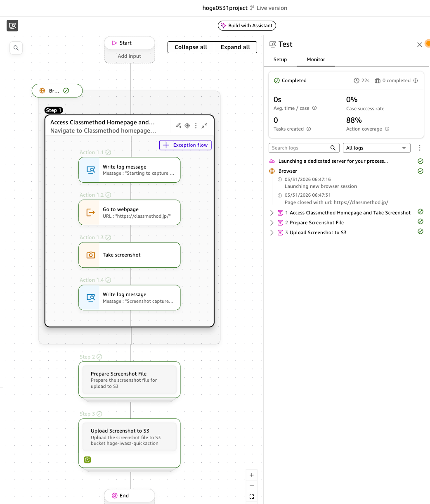Viewport: 430px width, 504px height.
Task: Click the magnifier icon in Search logs
Action: (333, 148)
